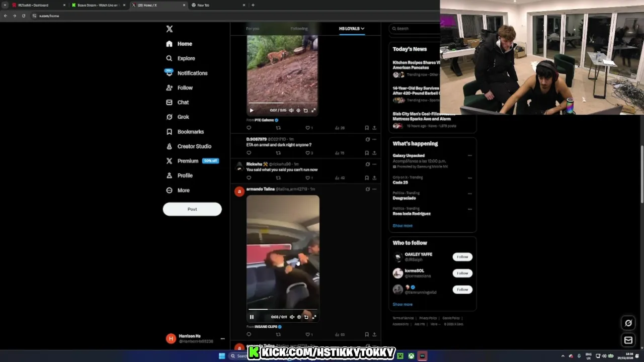Image resolution: width=644 pixels, height=362 pixels.
Task: Seek on PTE Gahene video progress bar
Action: point(282,103)
